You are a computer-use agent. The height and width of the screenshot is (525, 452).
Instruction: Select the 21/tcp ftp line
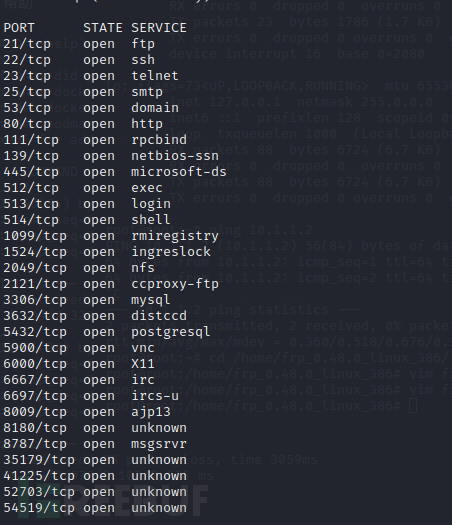(x=79, y=44)
